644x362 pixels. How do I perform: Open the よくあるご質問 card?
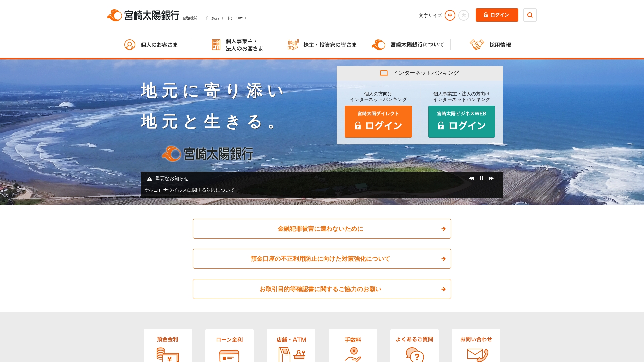[415, 346]
